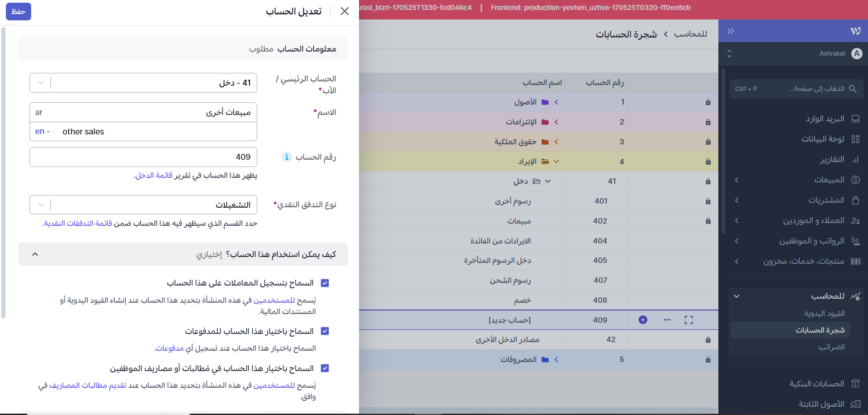The height and width of the screenshot is (415, 868).
Task: Open the المبيعات sales section
Action: 829,180
